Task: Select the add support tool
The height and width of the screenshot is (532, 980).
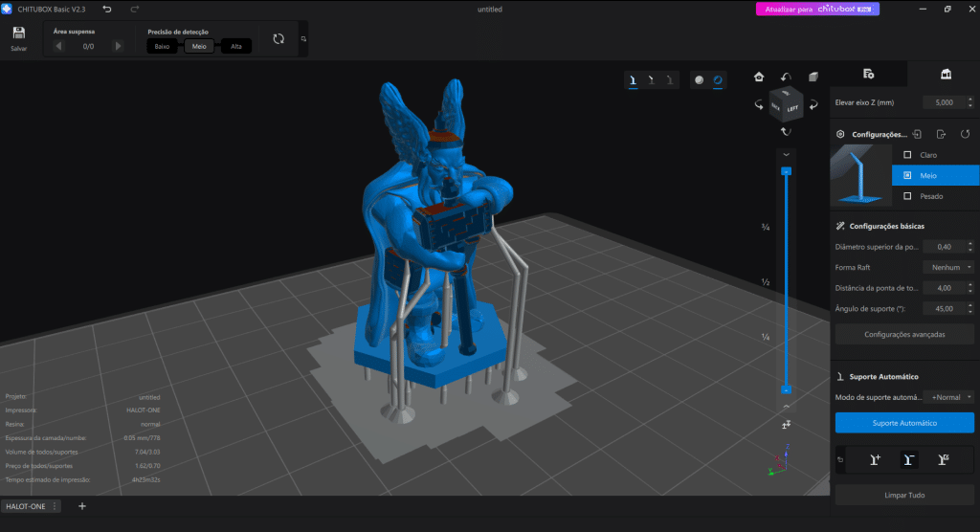Action: 875,460
